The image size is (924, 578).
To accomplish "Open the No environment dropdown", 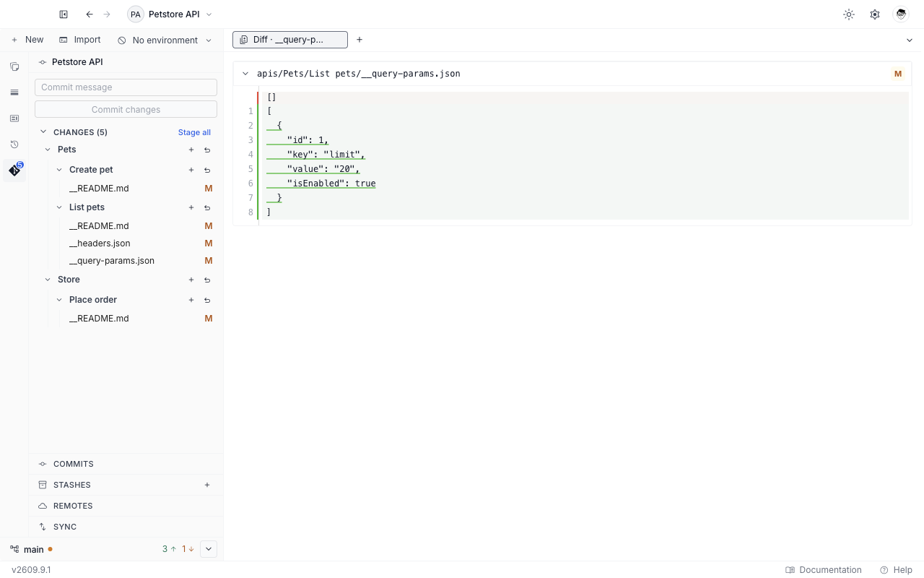I will point(165,40).
